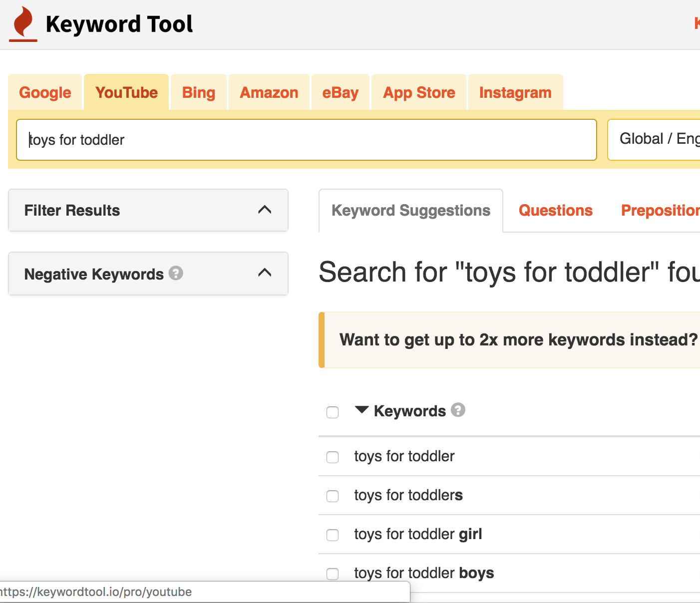Check the box for 'toys for toddler boys'
The height and width of the screenshot is (603, 700).
[x=333, y=574]
